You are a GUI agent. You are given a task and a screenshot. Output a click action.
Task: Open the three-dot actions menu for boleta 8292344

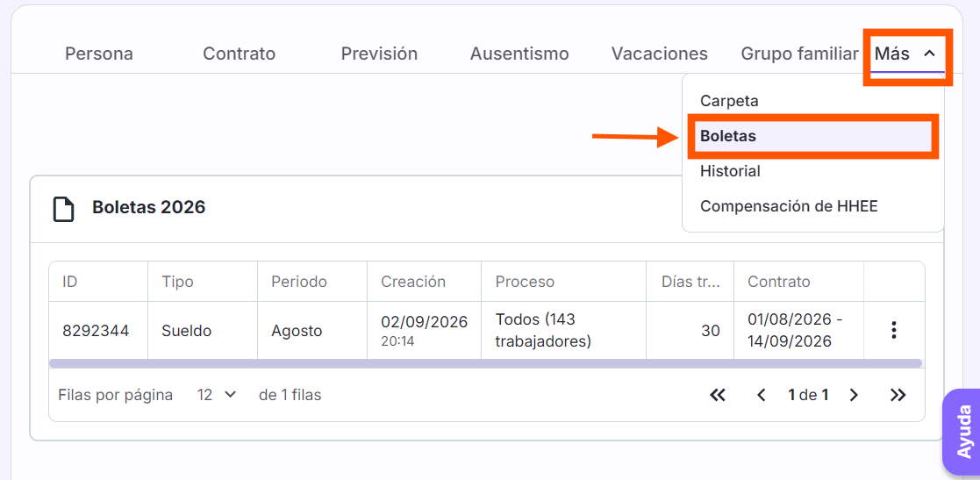point(894,330)
